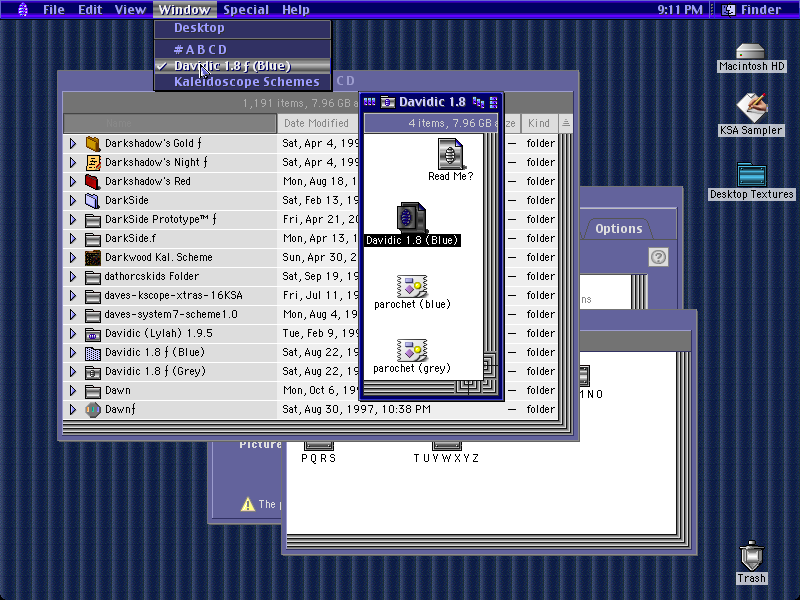Expand the Darkshadow's Night ƒ disclosure triangle
The height and width of the screenshot is (600, 800).
[73, 162]
